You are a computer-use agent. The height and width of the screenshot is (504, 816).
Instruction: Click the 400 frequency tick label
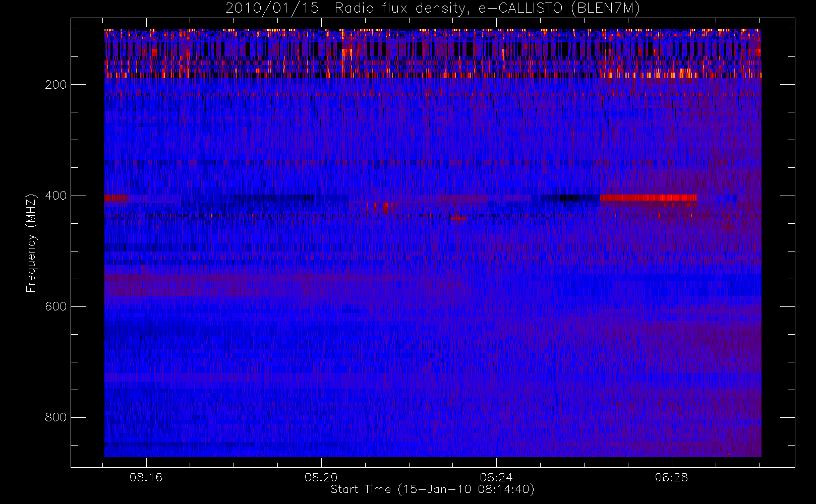pos(55,196)
